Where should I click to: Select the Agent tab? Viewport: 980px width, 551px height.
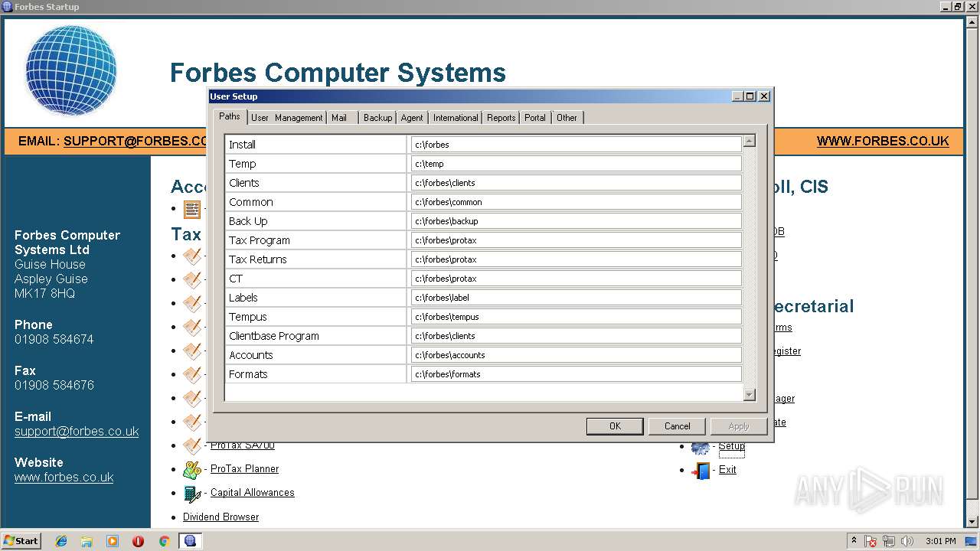412,118
